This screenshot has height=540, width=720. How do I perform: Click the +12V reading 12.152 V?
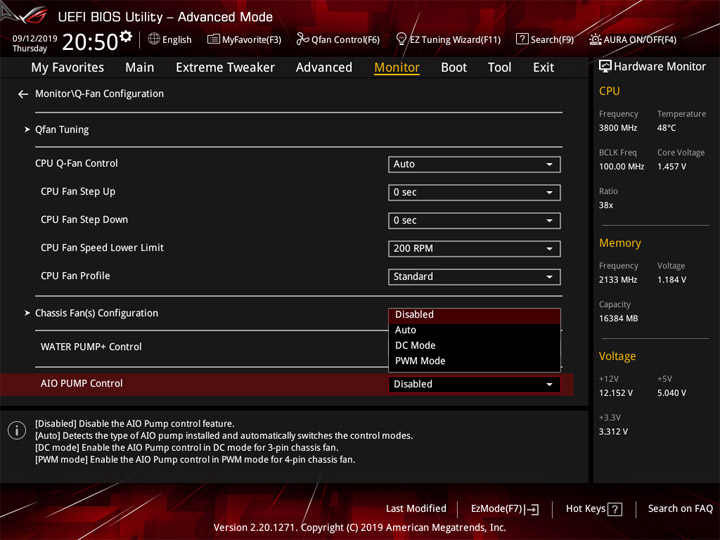pyautogui.click(x=615, y=394)
